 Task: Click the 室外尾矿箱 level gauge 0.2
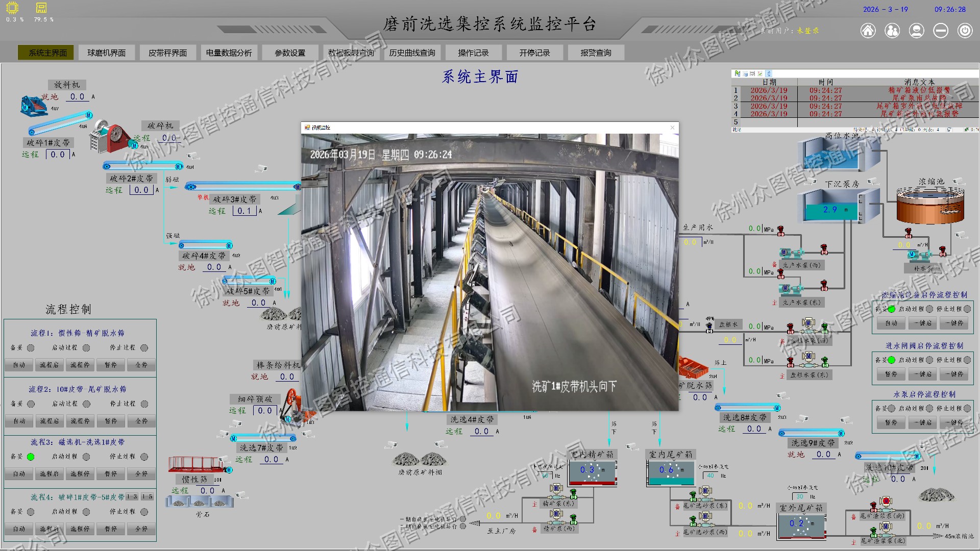(x=801, y=525)
